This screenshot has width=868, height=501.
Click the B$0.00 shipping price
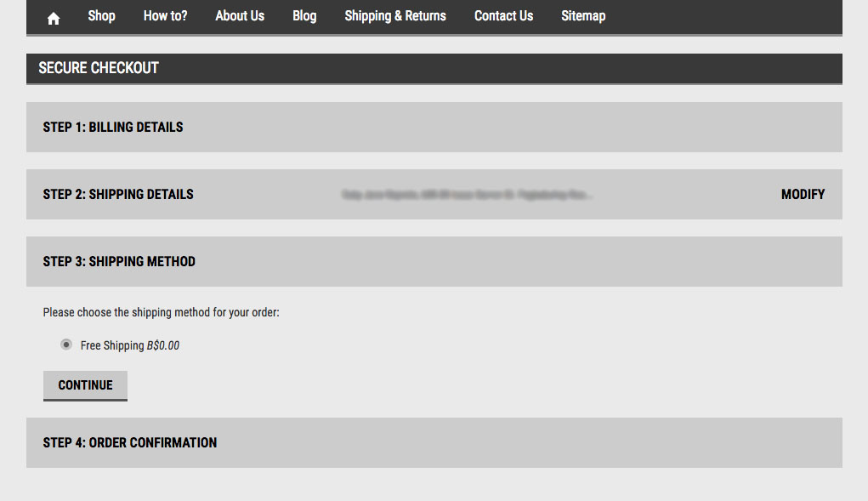[163, 346]
